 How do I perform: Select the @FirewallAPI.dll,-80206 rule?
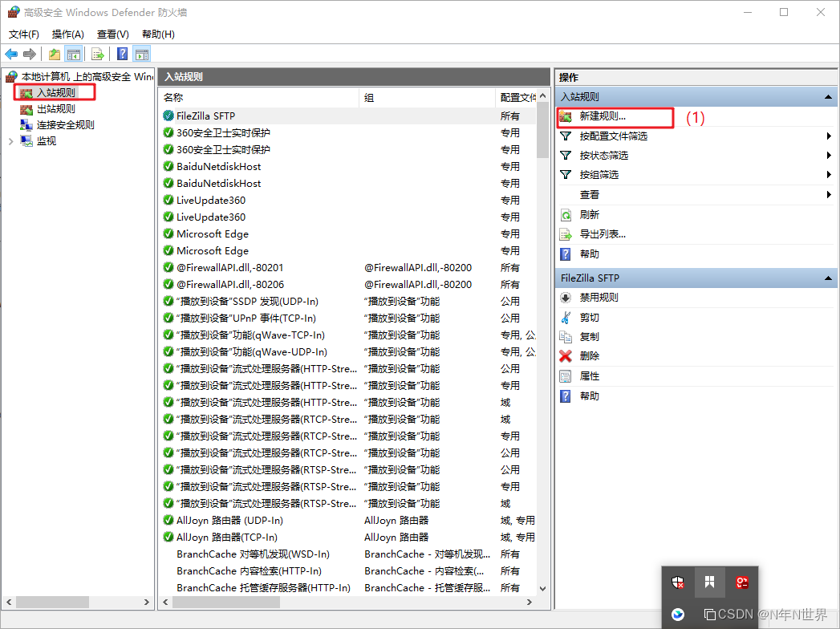348,285
